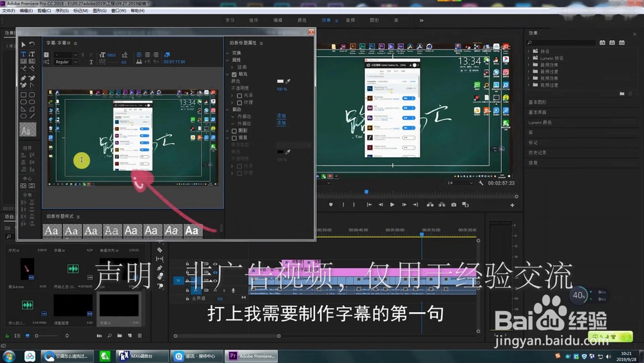Click the New Bin folder icon in Project panel
Image resolution: width=644 pixels, height=363 pixels.
[120, 336]
